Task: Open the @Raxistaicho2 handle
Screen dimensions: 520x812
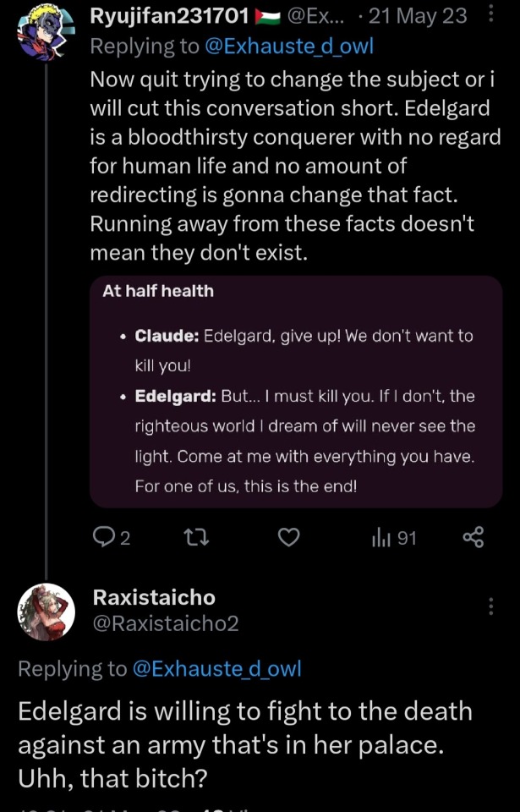Action: tap(165, 624)
